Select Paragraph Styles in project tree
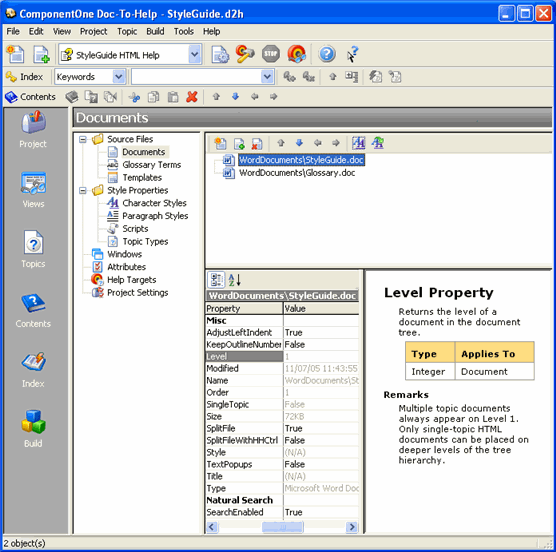 155,216
